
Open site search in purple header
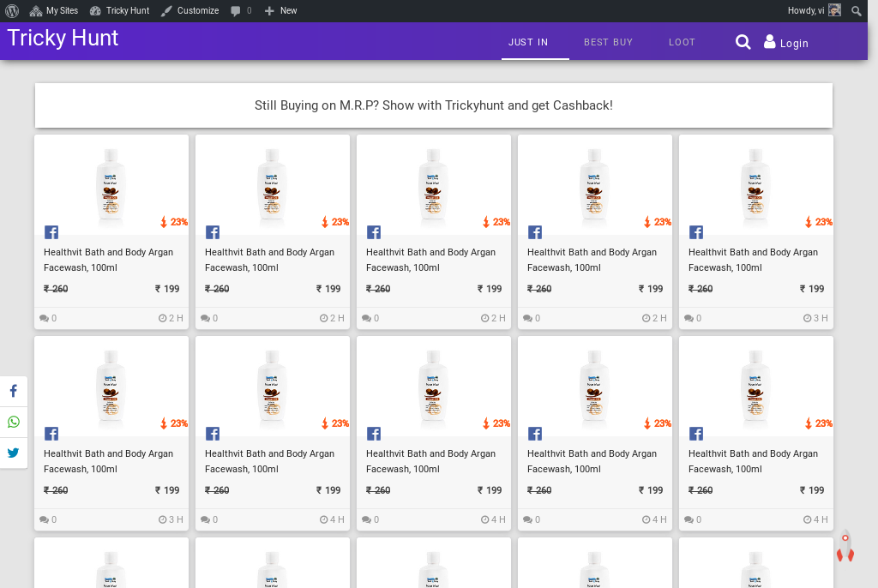tap(743, 42)
